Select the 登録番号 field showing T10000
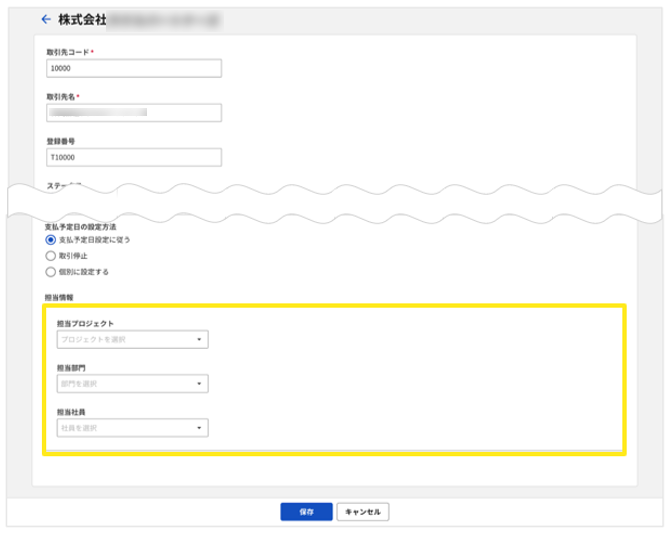The width and height of the screenshot is (670, 533). click(x=133, y=157)
